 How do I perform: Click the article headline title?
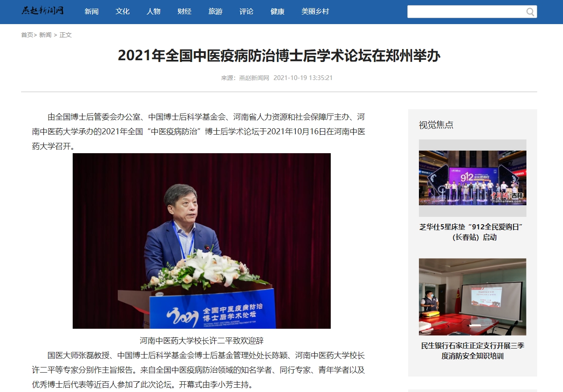pos(279,56)
